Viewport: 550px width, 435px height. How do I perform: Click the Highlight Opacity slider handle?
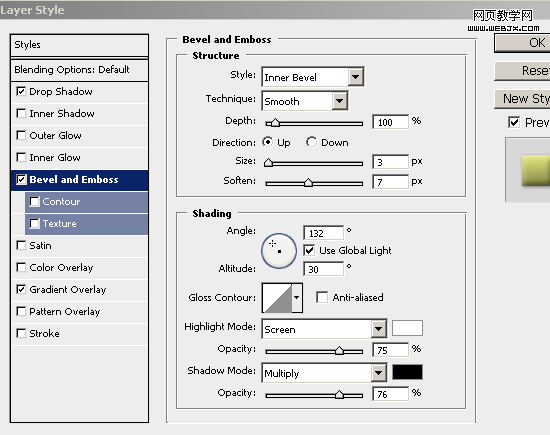(x=339, y=350)
